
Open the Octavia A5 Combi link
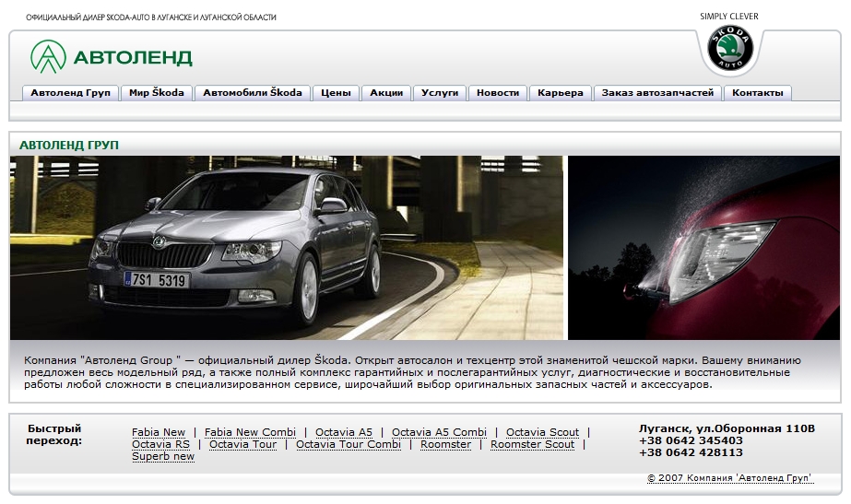point(439,432)
